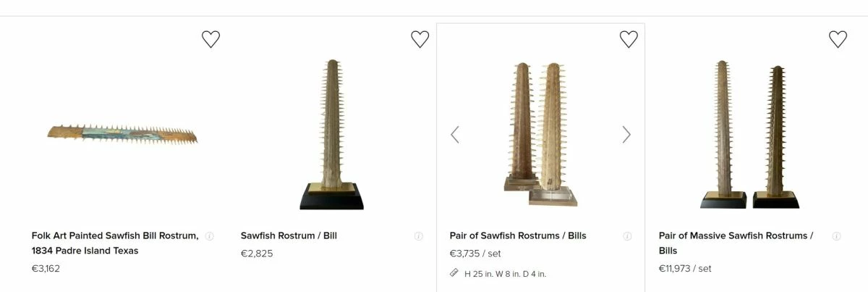This screenshot has height=292, width=868.
Task: Follow the Pair of Sawfish Rostrums / Bills link
Action: [x=518, y=235]
